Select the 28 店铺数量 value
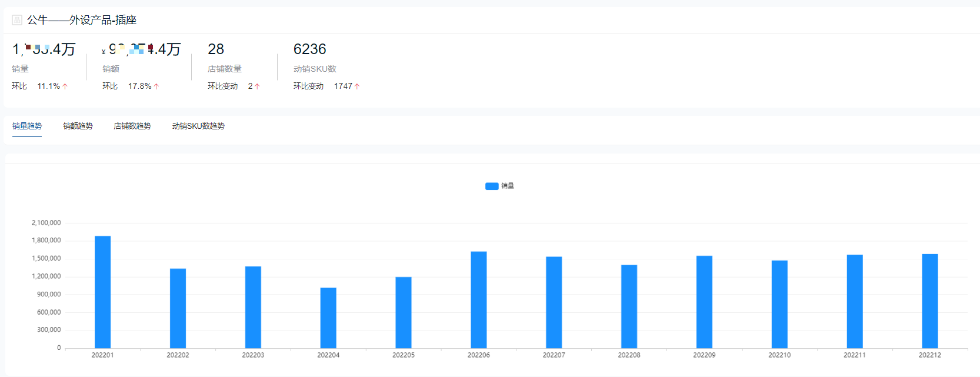980x377 pixels. coord(216,49)
